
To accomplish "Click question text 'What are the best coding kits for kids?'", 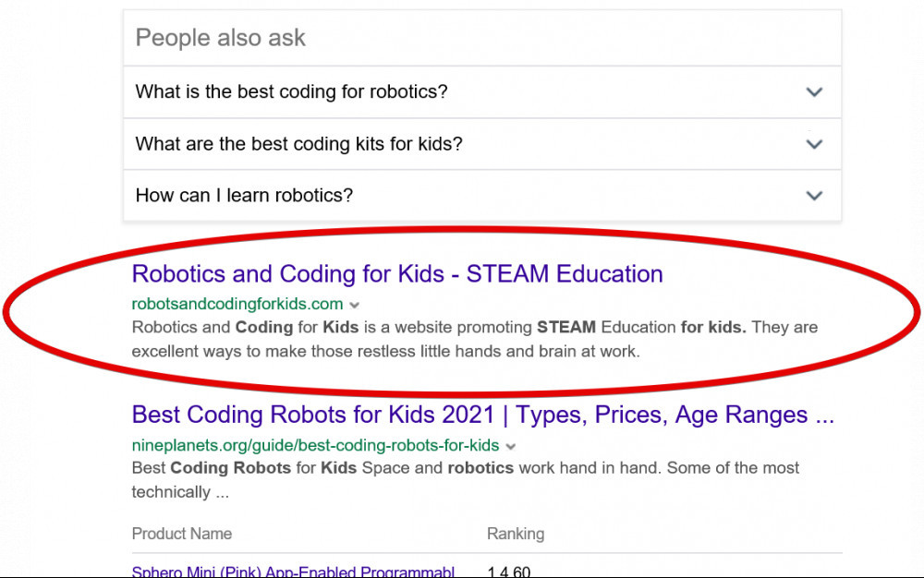I will tap(298, 144).
